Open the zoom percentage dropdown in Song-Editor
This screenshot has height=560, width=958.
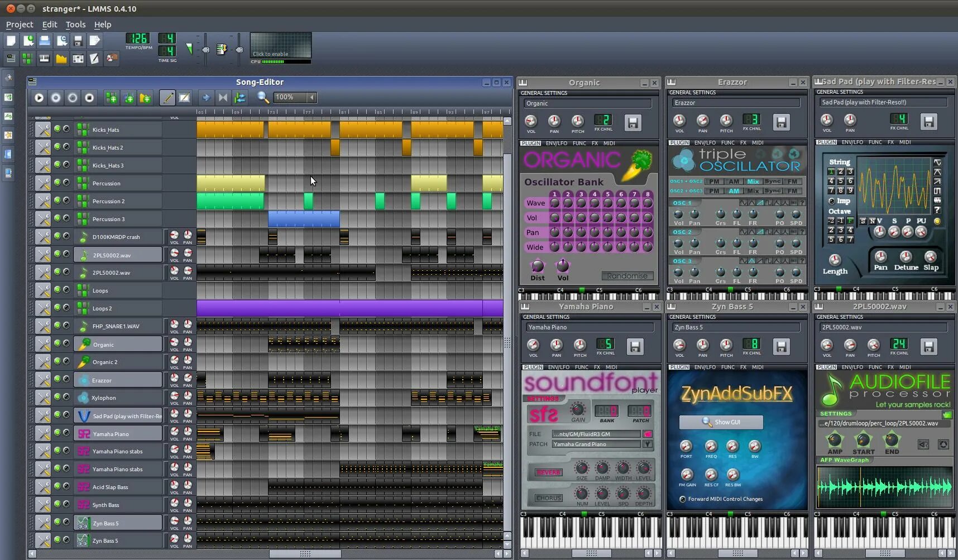pyautogui.click(x=312, y=98)
